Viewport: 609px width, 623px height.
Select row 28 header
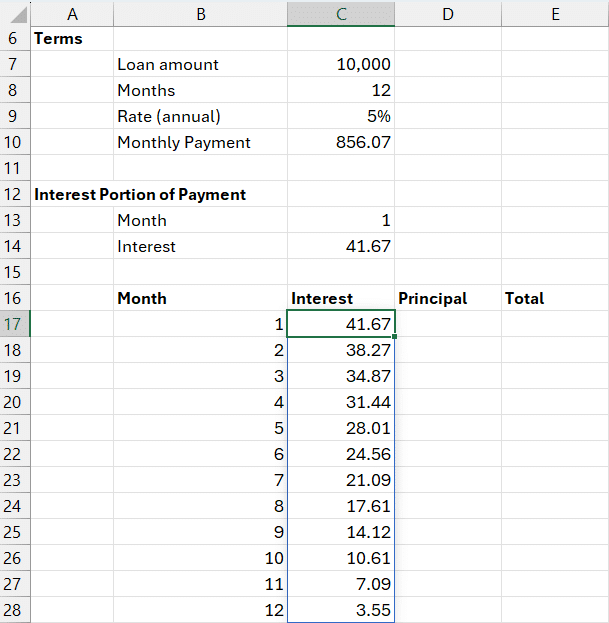point(14,610)
